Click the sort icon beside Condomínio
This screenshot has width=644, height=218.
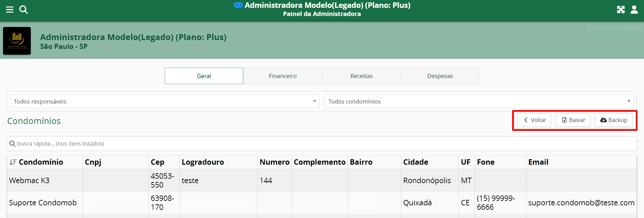click(x=13, y=162)
